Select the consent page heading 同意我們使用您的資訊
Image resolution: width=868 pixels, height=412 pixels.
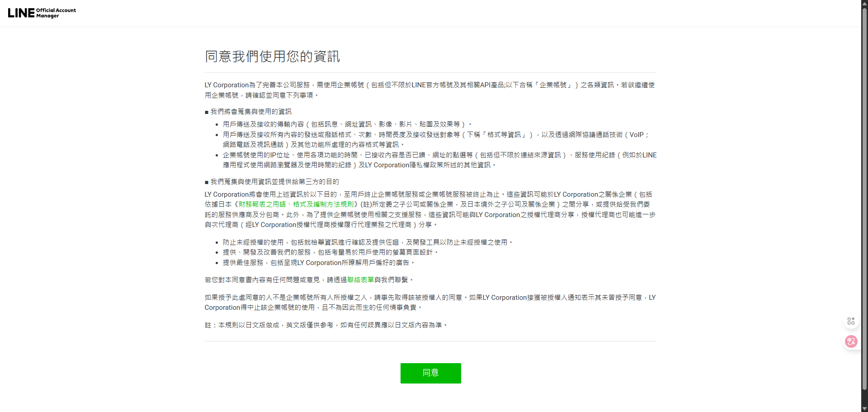[x=272, y=57]
